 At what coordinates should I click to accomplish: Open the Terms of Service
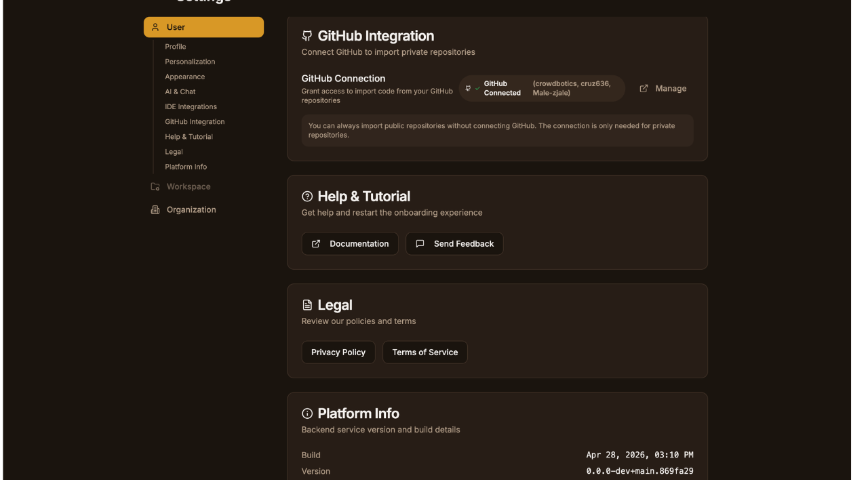[x=425, y=352]
